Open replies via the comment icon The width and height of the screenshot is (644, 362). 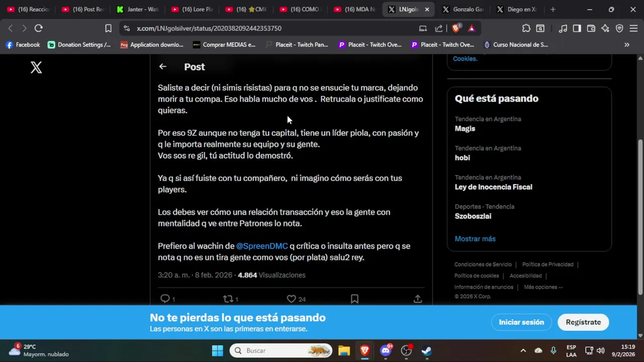click(165, 299)
